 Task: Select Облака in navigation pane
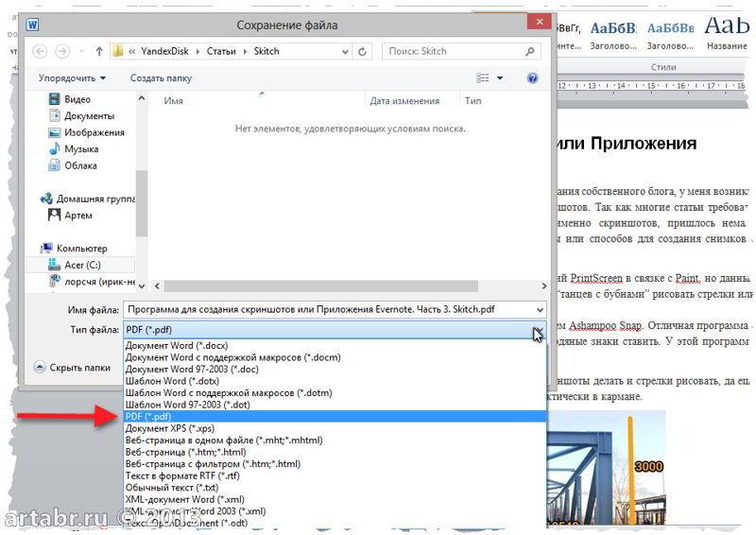tap(80, 165)
